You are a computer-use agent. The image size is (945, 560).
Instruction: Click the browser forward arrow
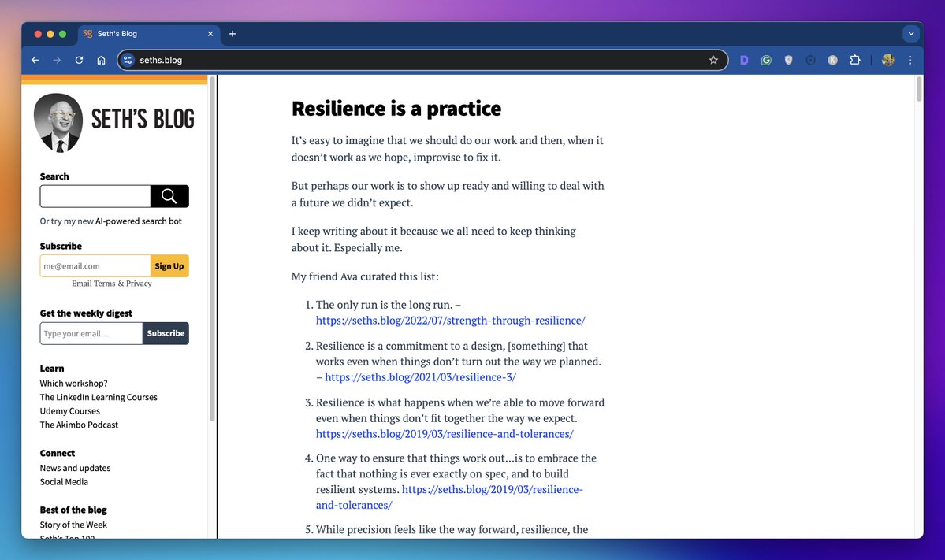[x=57, y=60]
